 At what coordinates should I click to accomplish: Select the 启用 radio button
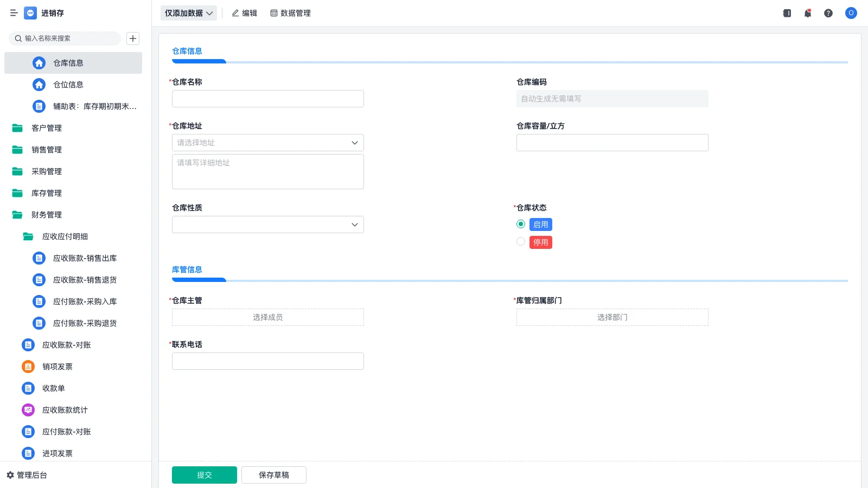click(x=521, y=224)
